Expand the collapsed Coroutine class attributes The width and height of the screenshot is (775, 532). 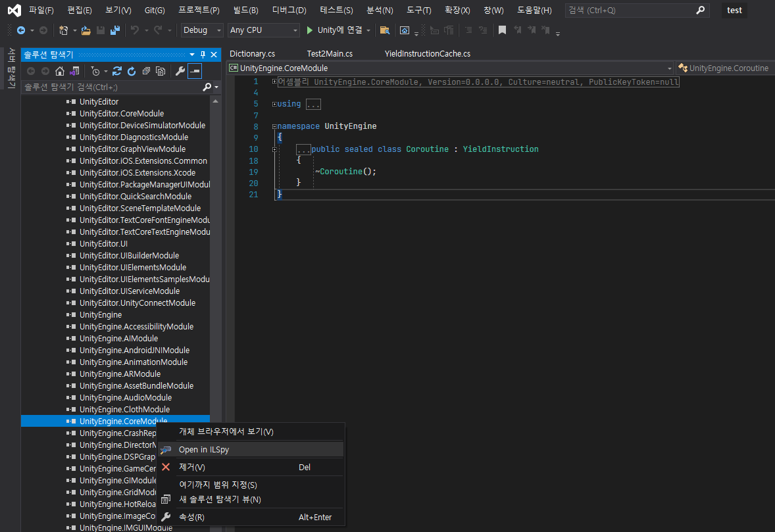pos(274,149)
